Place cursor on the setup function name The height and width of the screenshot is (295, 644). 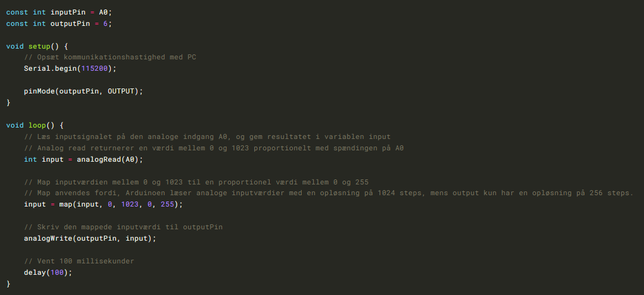41,46
